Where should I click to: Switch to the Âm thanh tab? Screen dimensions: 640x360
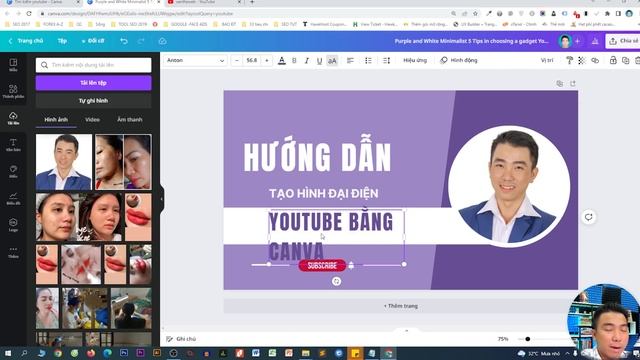pyautogui.click(x=129, y=120)
